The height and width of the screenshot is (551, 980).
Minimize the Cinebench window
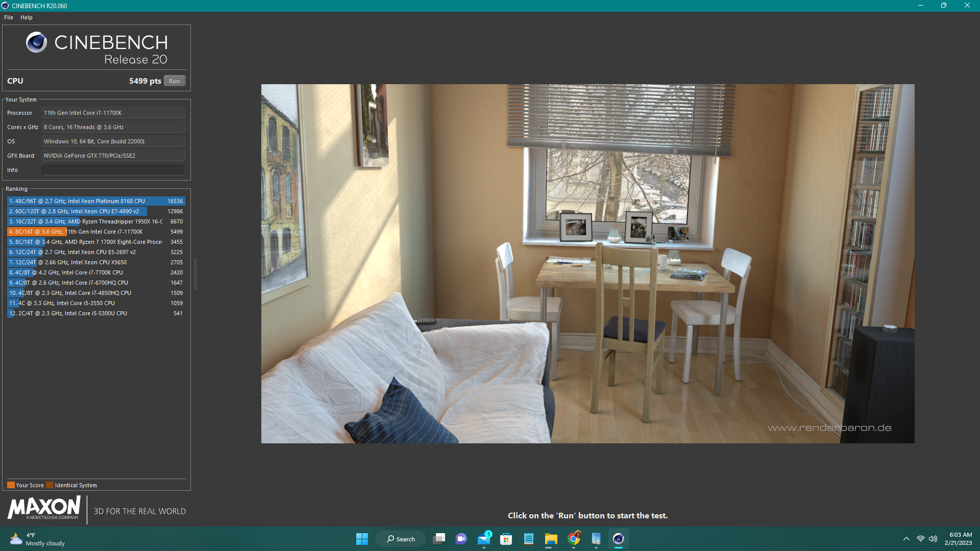click(x=920, y=6)
